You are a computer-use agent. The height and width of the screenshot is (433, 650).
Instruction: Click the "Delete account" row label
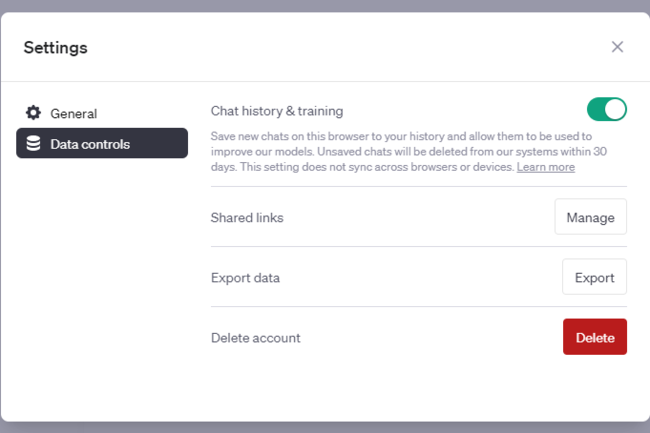pos(255,337)
